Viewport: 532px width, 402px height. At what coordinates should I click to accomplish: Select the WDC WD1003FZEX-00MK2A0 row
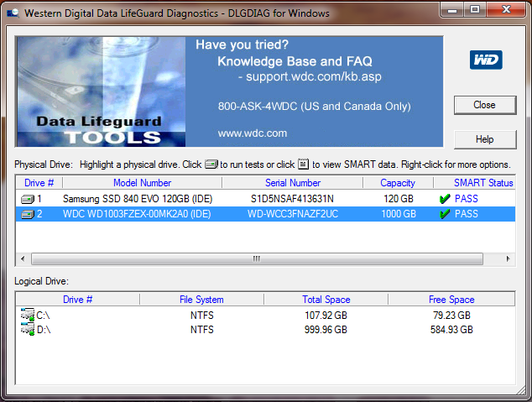tap(265, 214)
